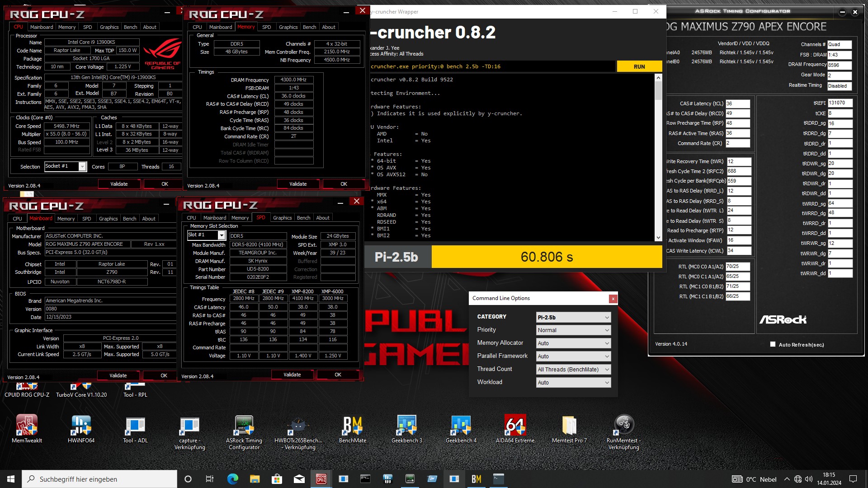Screen dimensions: 868x488
Task: Switch to Graphics tab in Memory CPU-Z window
Action: tap(288, 27)
